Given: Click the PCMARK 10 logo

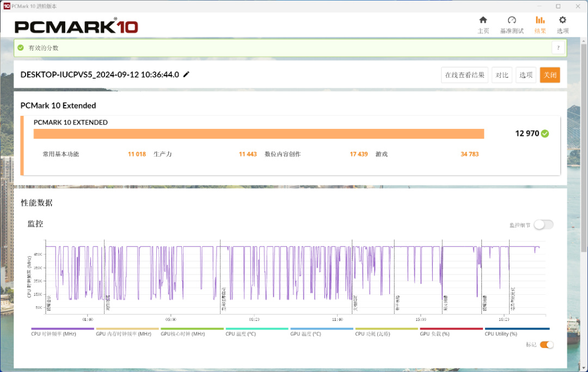Looking at the screenshot, I should [76, 27].
